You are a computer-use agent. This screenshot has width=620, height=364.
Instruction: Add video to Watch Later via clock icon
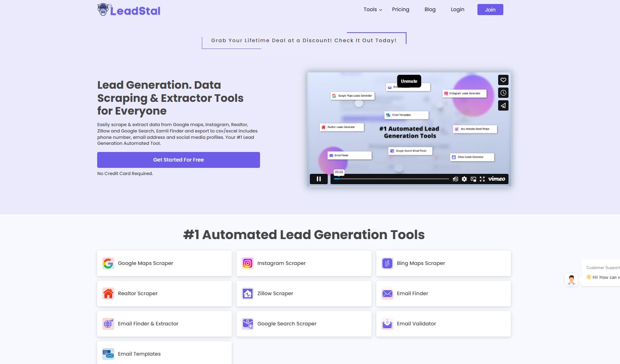pyautogui.click(x=503, y=93)
